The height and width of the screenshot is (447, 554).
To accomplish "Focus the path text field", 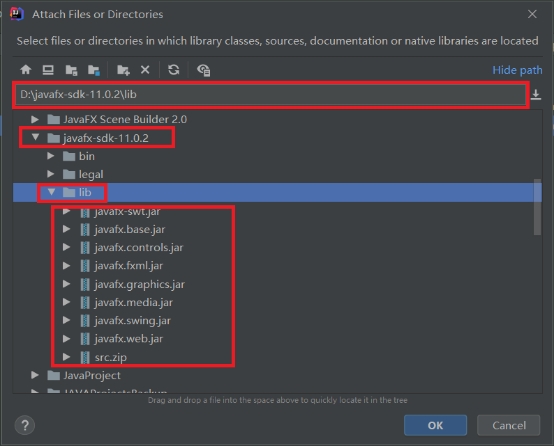I will pyautogui.click(x=271, y=95).
